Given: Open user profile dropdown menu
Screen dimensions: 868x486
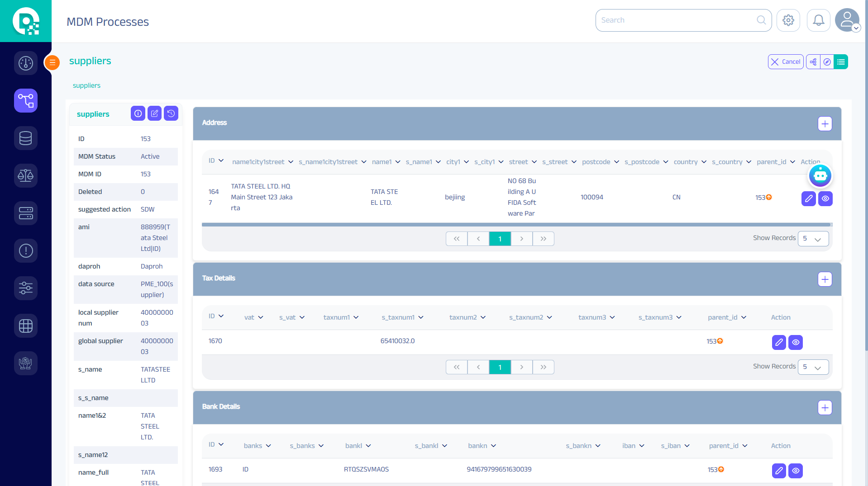Looking at the screenshot, I should pyautogui.click(x=848, y=20).
